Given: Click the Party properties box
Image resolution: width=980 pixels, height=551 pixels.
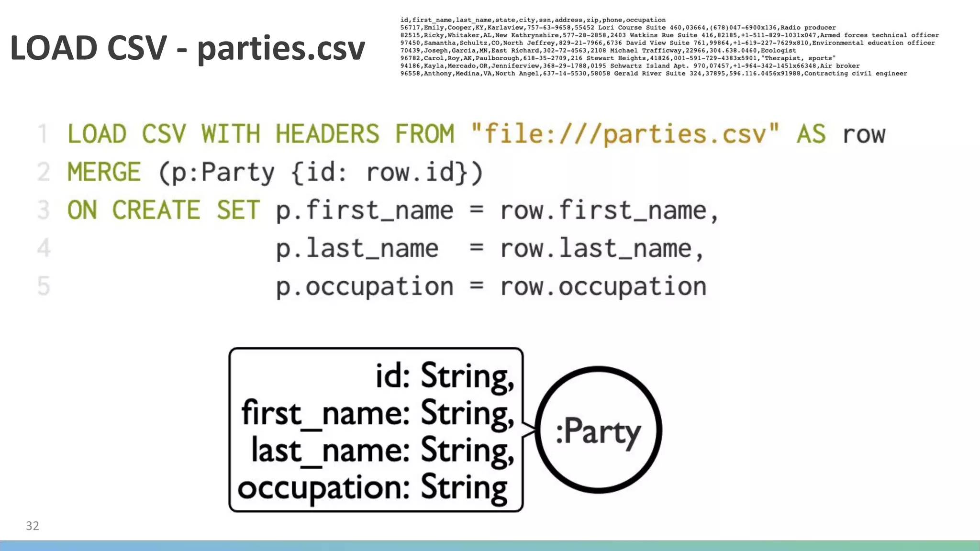Looking at the screenshot, I should tap(376, 430).
